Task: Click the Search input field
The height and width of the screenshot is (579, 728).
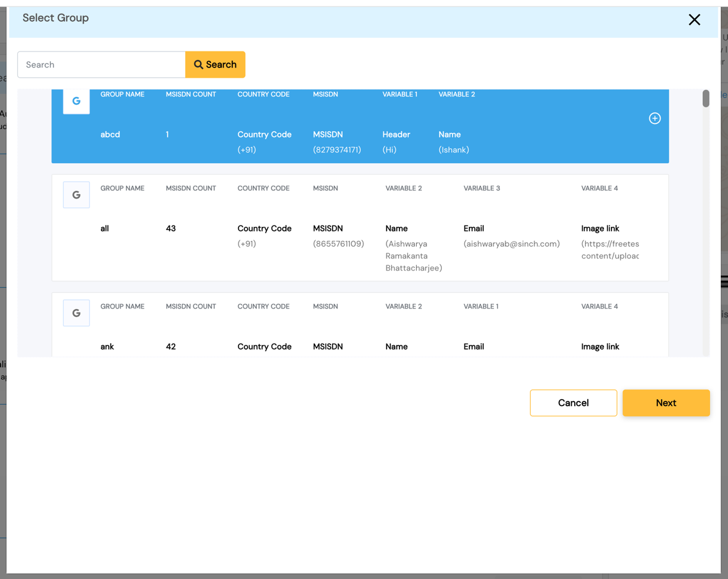Action: [102, 64]
